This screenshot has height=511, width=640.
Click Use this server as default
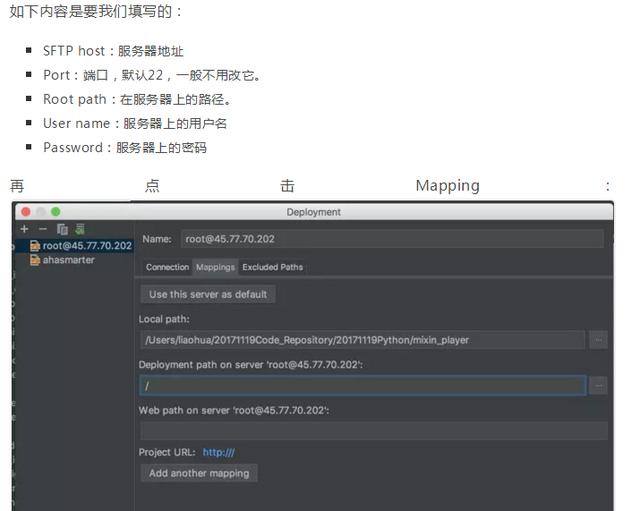click(208, 294)
